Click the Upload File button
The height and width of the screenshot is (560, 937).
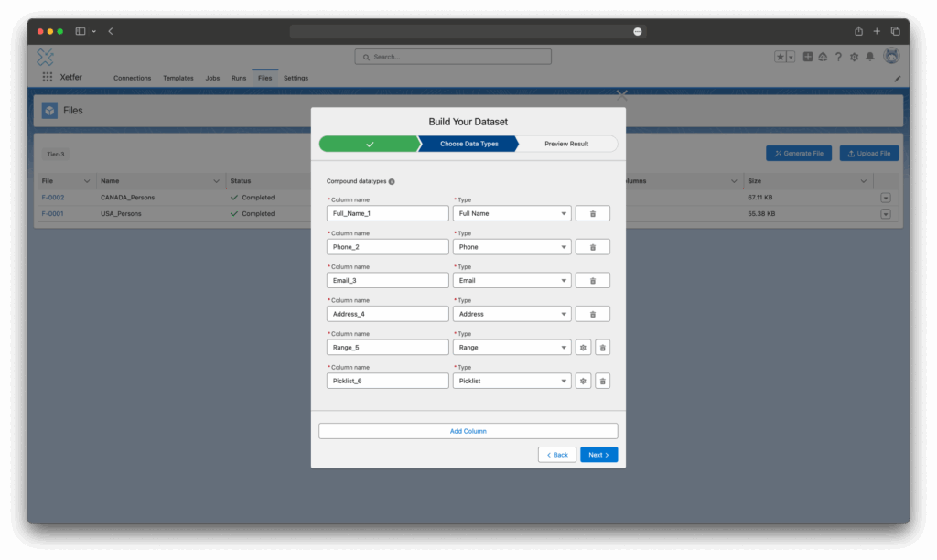point(869,154)
